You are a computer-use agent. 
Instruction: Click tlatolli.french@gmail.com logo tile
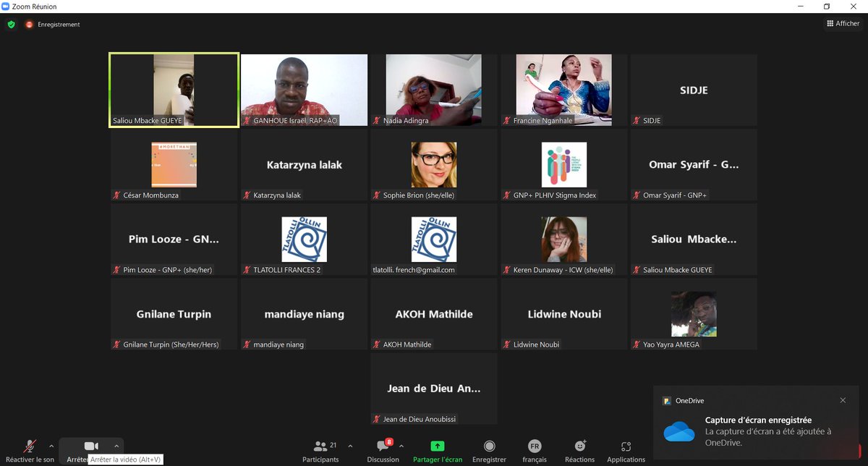pos(434,240)
